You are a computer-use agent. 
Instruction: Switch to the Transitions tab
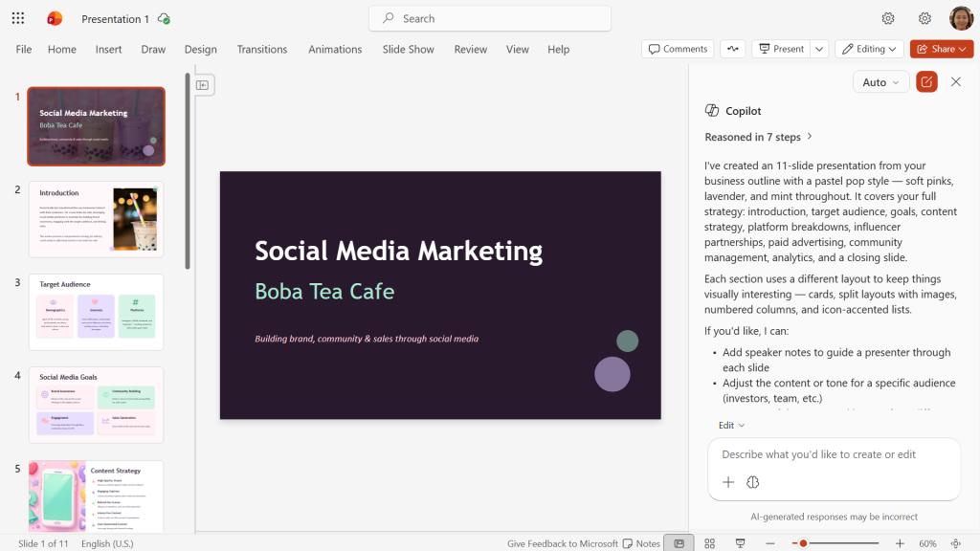pos(262,49)
